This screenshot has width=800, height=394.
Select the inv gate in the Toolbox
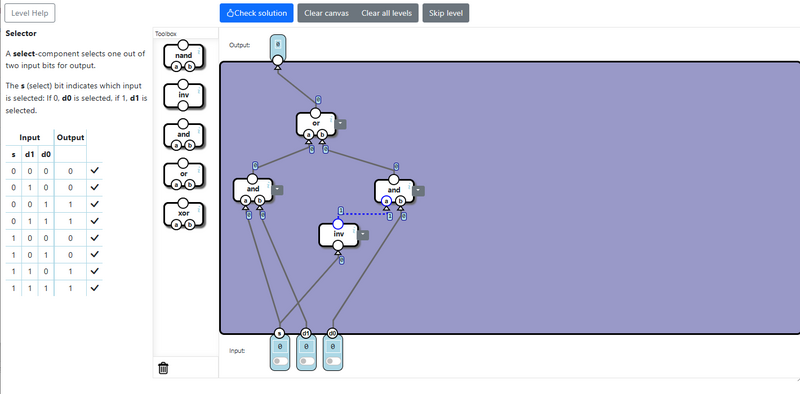coord(184,95)
